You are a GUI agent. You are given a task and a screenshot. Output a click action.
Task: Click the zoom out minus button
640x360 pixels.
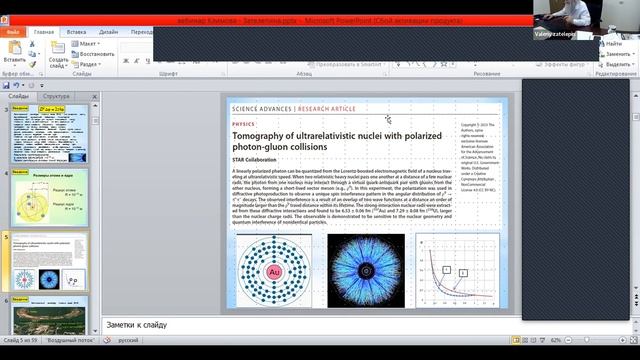[x=568, y=340]
